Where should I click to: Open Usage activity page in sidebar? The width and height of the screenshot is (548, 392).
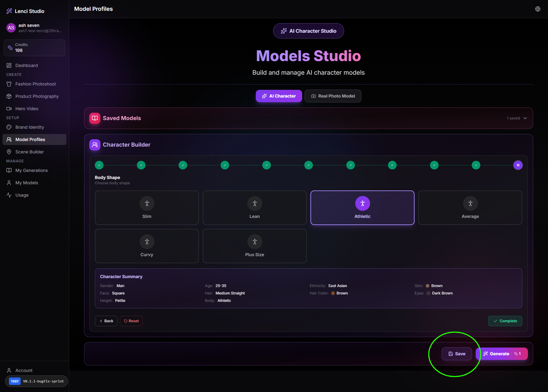22,195
